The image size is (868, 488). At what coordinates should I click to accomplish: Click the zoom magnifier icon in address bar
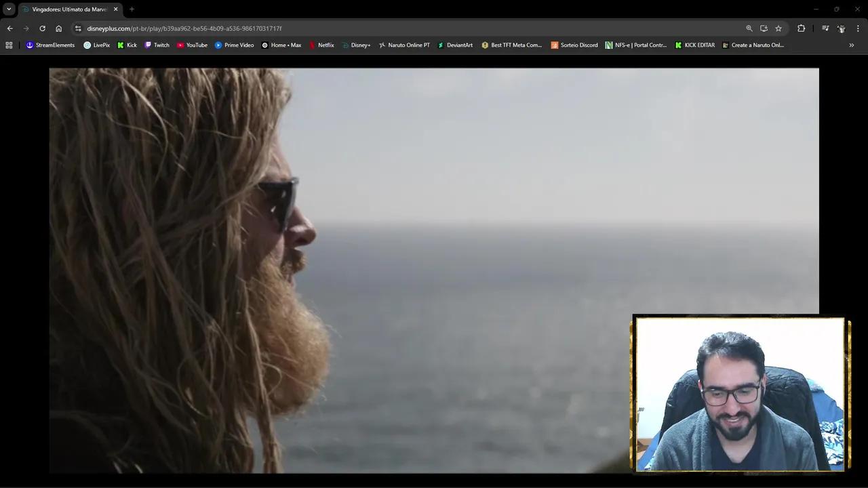749,28
